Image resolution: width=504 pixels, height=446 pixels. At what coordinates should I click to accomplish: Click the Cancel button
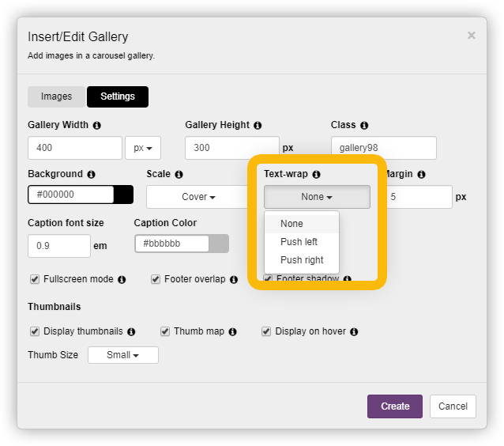point(453,406)
